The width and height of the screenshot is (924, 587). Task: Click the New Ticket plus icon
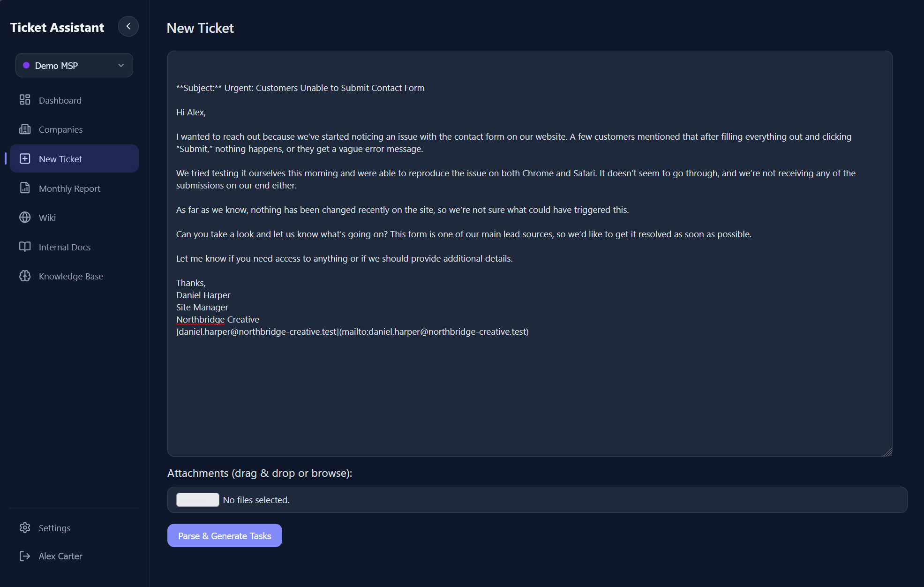25,158
